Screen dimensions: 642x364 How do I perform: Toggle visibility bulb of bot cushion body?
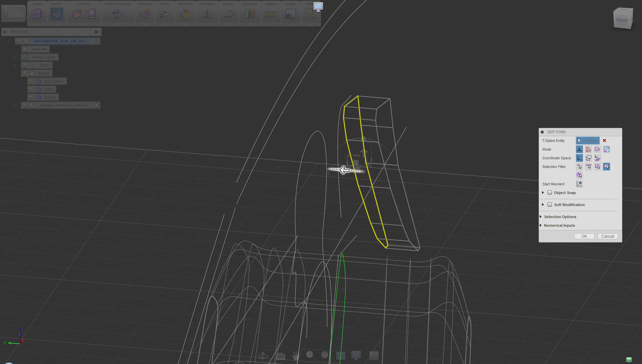coord(31,81)
